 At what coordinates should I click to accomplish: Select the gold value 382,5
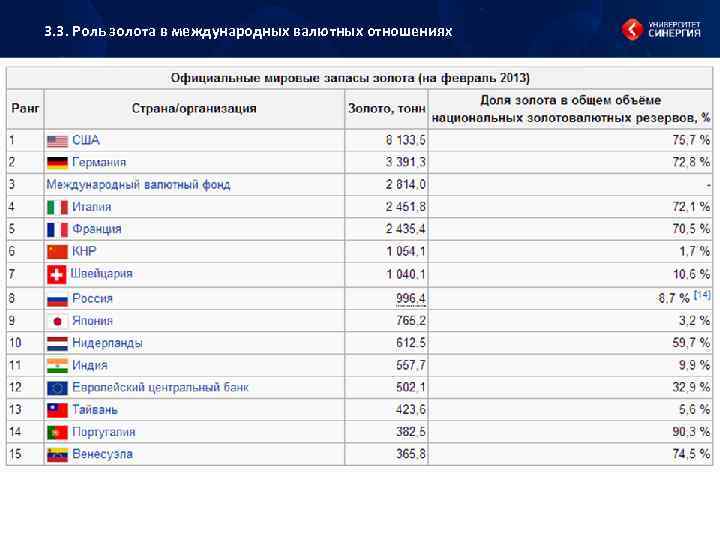[411, 432]
